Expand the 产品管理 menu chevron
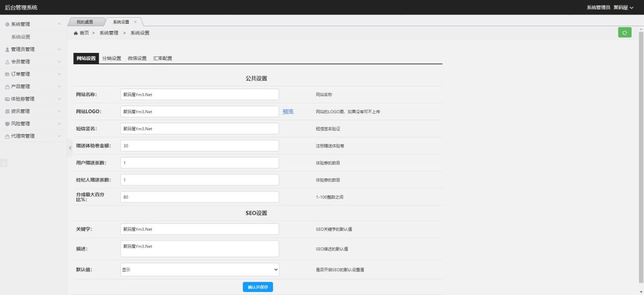This screenshot has height=295, width=644. click(59, 87)
